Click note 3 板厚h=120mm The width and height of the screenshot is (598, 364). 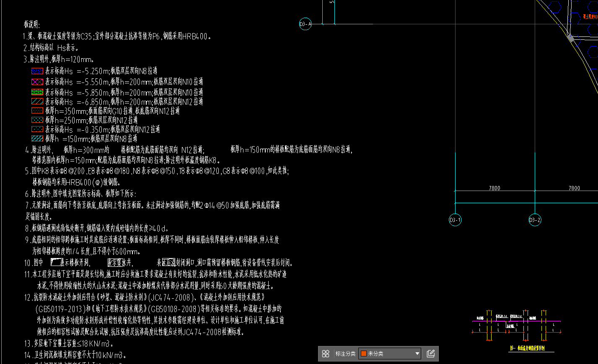click(x=59, y=59)
